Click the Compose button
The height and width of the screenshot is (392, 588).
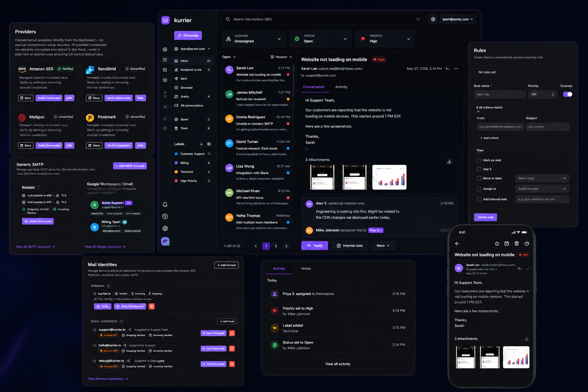[188, 36]
